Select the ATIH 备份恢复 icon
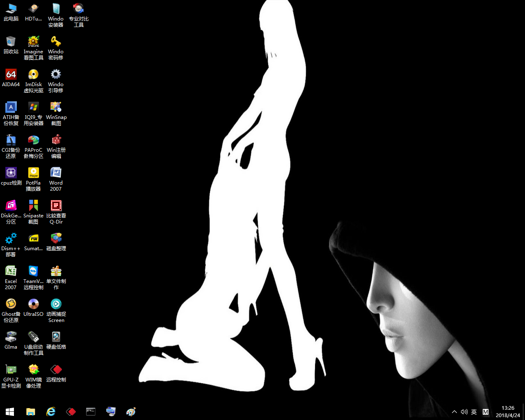This screenshot has height=420, width=525. (11, 114)
